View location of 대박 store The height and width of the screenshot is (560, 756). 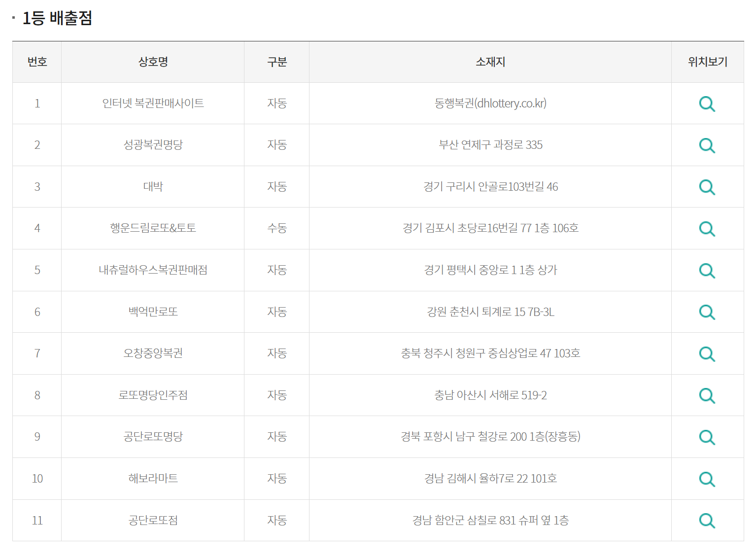[707, 187]
